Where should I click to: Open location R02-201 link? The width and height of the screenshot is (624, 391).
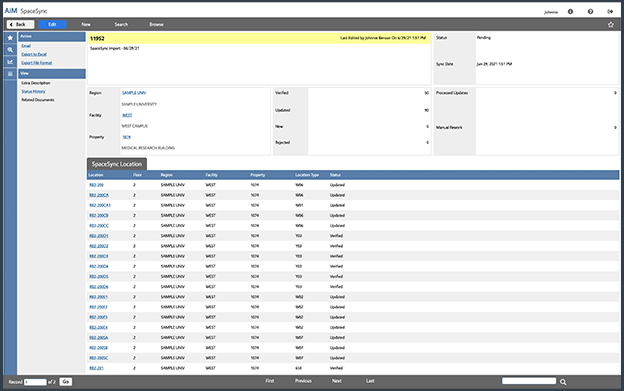tap(96, 368)
